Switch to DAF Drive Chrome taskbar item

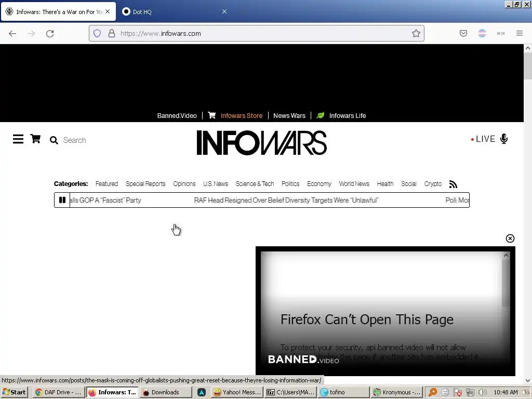coord(58,392)
